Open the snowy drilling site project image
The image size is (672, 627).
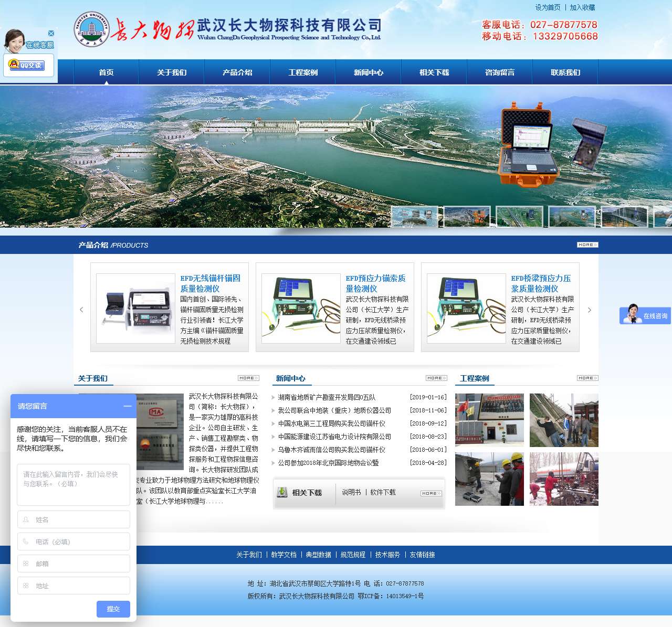pyautogui.click(x=564, y=479)
